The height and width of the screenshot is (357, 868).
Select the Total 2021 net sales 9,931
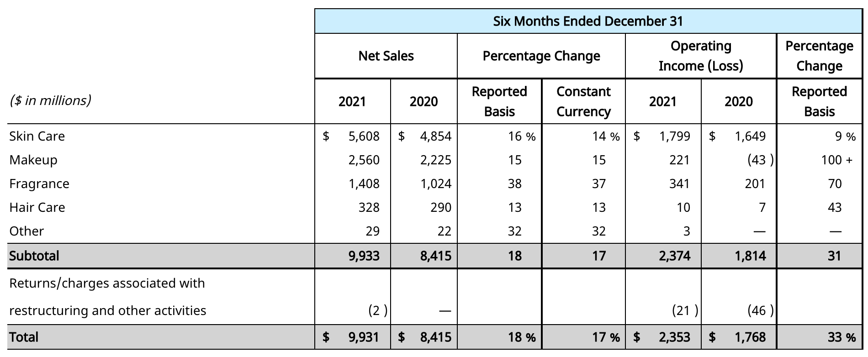tap(364, 337)
